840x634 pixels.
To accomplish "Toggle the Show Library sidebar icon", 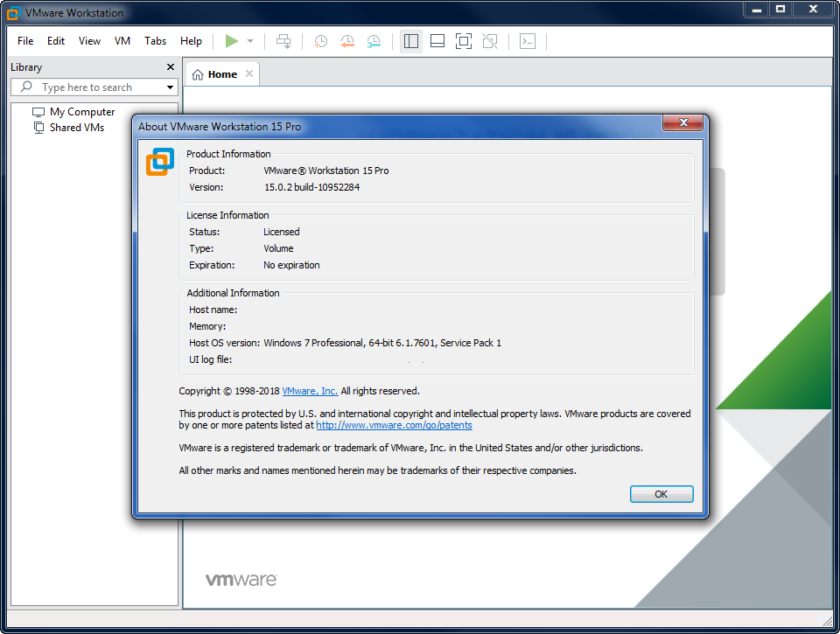I will point(411,41).
